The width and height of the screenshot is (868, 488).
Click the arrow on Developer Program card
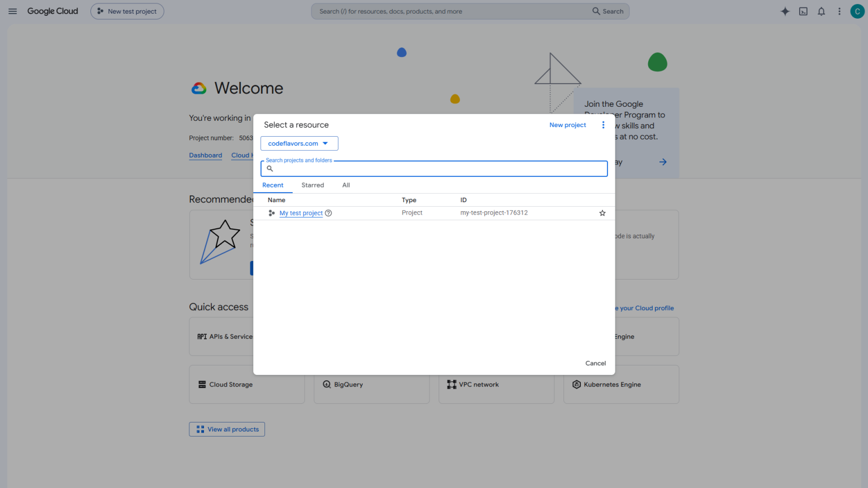[663, 162]
